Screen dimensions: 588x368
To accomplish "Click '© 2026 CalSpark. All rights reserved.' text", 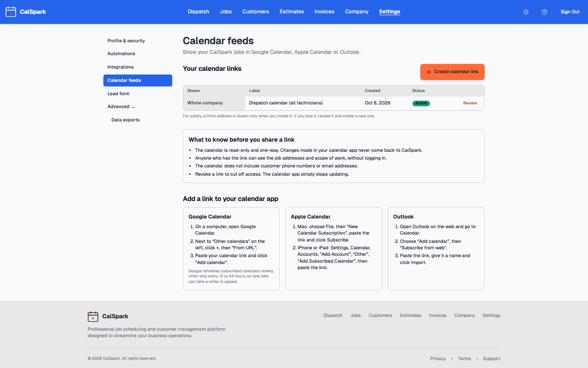I will click(122, 358).
